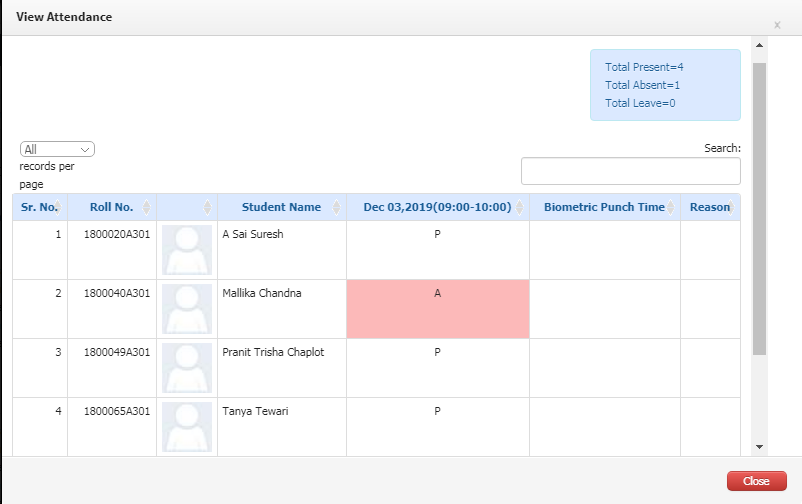Open Pranit Trisha Chaplot's profile photo
This screenshot has width=802, height=504.
[187, 368]
